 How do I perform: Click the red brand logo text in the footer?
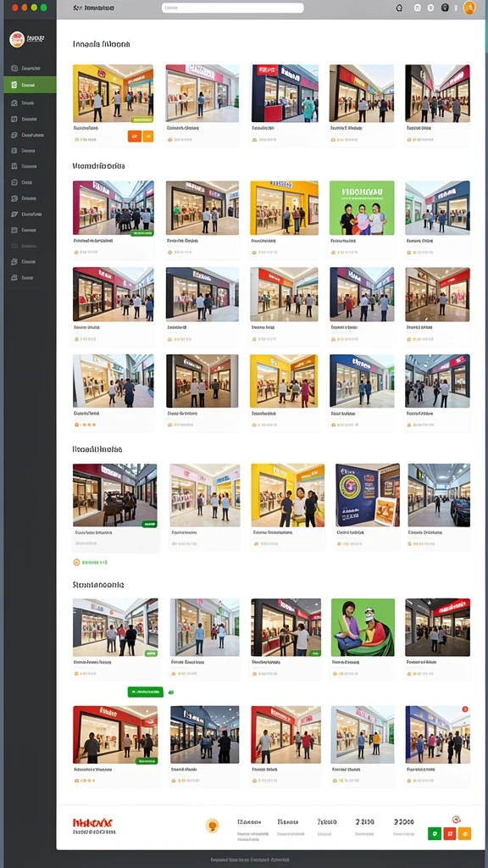(x=92, y=822)
